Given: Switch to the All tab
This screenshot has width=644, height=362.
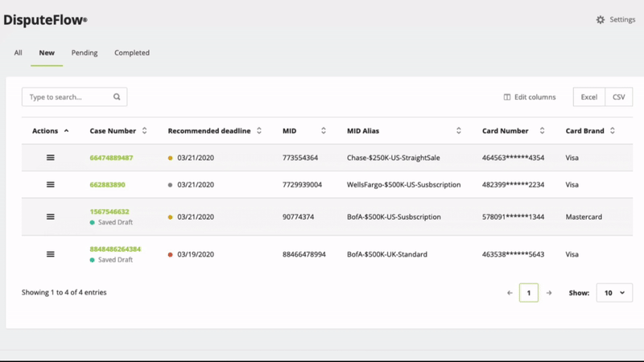Looking at the screenshot, I should [x=18, y=52].
